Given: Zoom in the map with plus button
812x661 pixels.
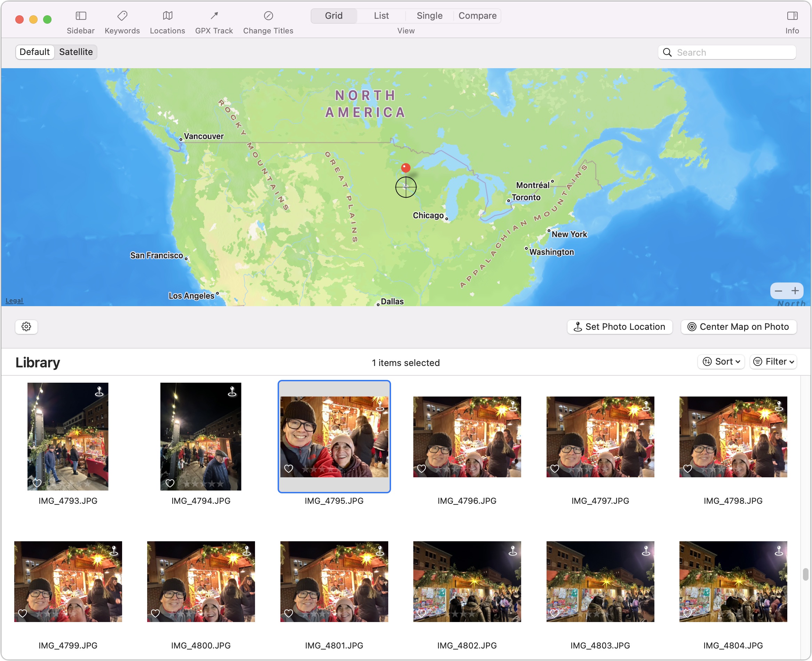Looking at the screenshot, I should 795,291.
